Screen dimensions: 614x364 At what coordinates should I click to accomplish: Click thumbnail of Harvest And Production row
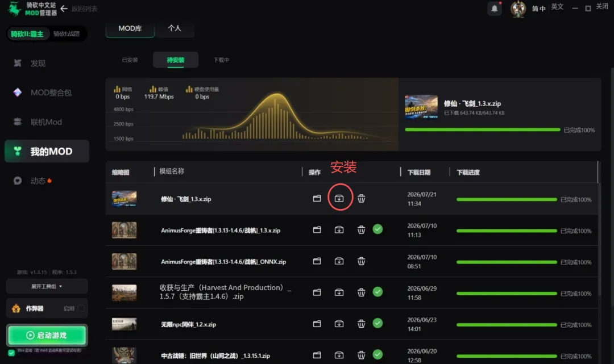click(124, 292)
